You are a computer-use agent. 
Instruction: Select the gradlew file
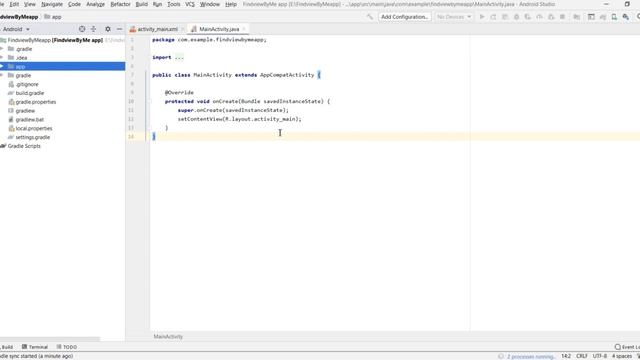(x=25, y=111)
